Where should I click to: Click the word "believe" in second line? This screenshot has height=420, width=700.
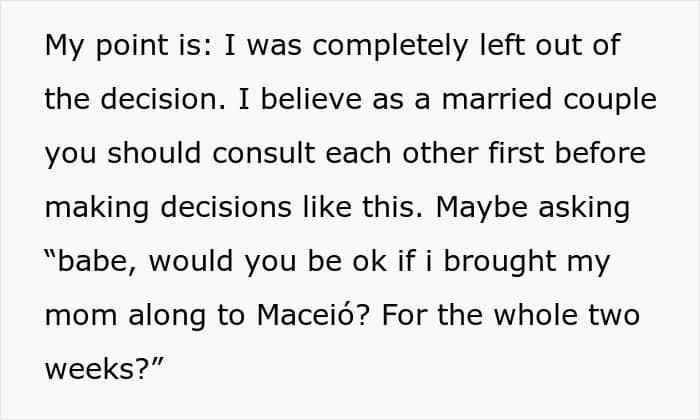(x=311, y=99)
